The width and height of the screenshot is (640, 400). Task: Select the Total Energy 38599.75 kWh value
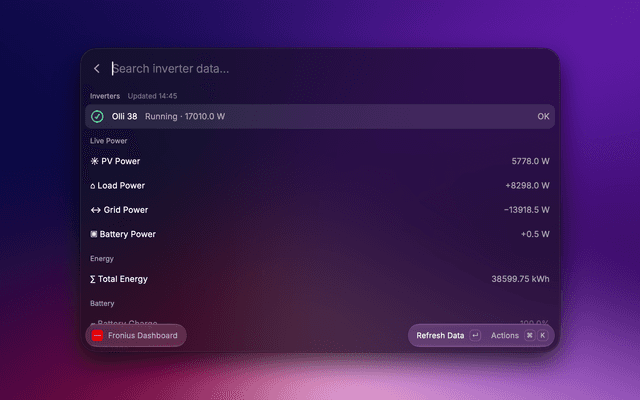point(520,279)
